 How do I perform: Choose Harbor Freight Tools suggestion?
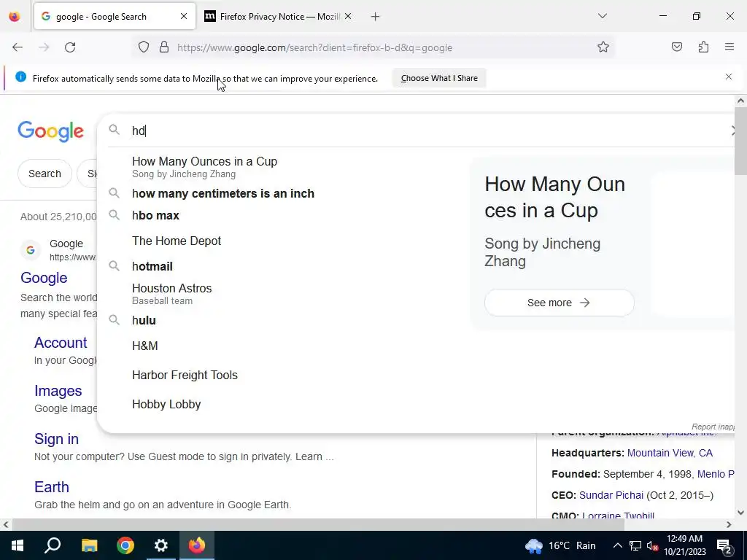point(185,376)
